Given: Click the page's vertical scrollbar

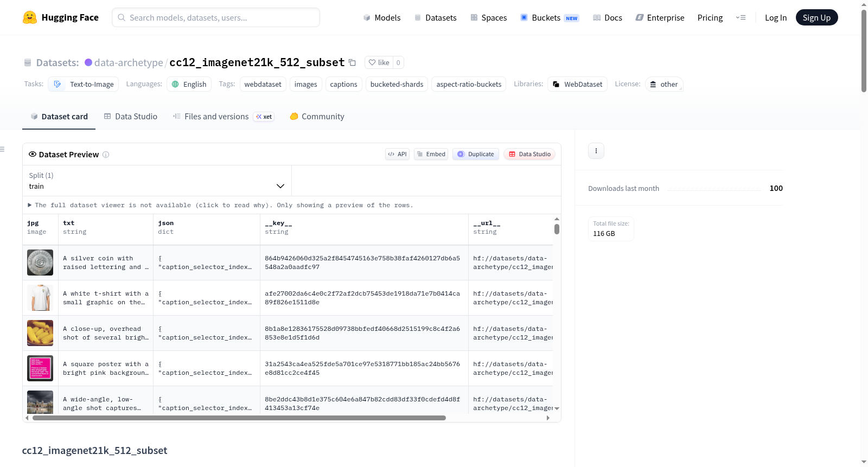Looking at the screenshot, I should click(864, 51).
